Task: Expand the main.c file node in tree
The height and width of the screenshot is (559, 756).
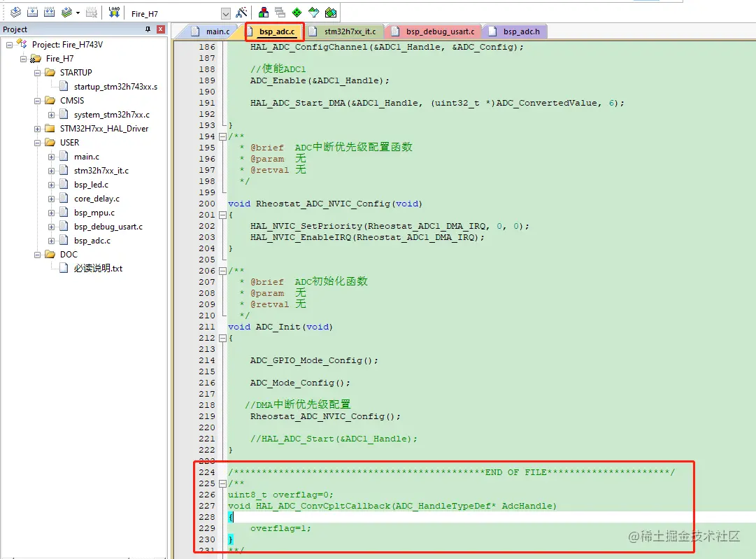Action: click(x=51, y=157)
